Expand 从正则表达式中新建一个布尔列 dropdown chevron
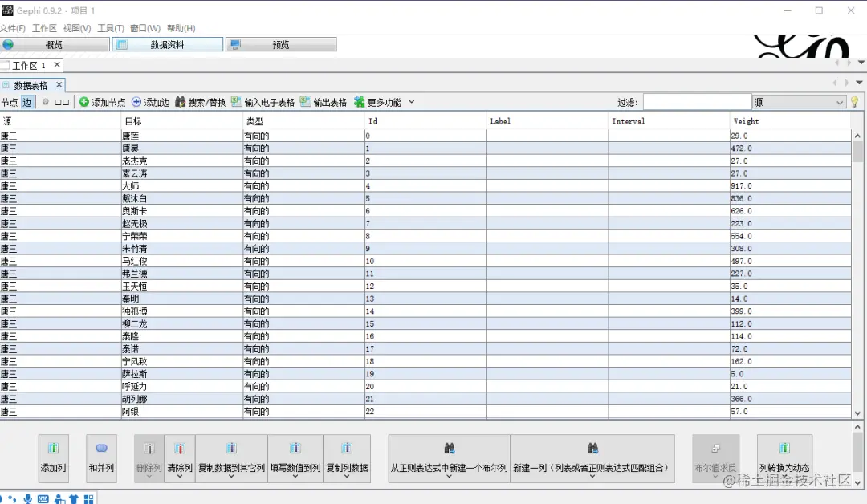Image resolution: width=867 pixels, height=504 pixels. 449,476
